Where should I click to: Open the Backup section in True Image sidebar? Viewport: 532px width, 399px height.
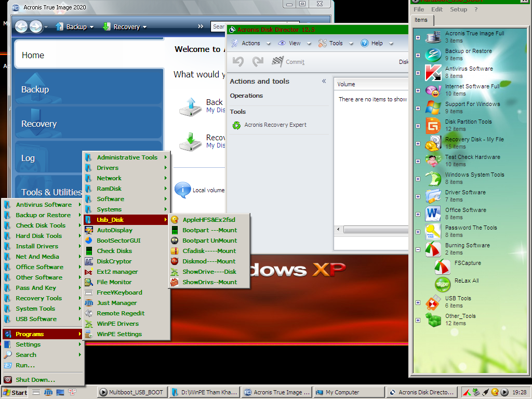pyautogui.click(x=89, y=87)
